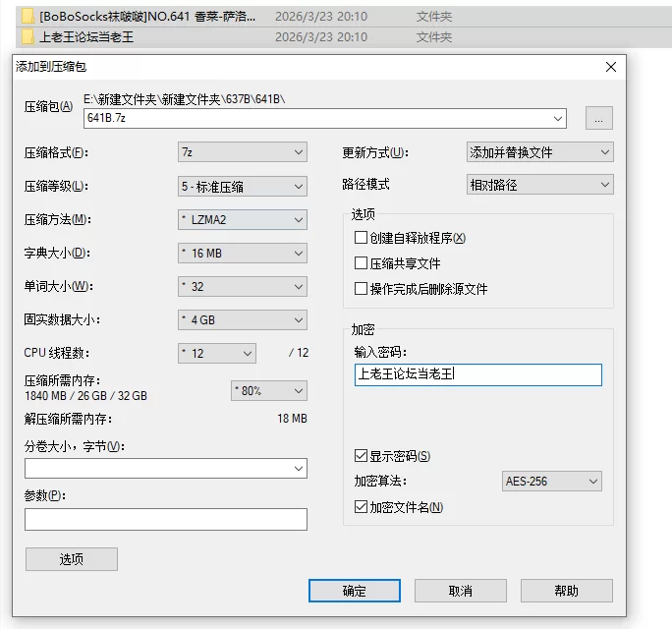The width and height of the screenshot is (672, 629).
Task: Uncheck 加密文件名 checkbox
Action: tap(361, 507)
